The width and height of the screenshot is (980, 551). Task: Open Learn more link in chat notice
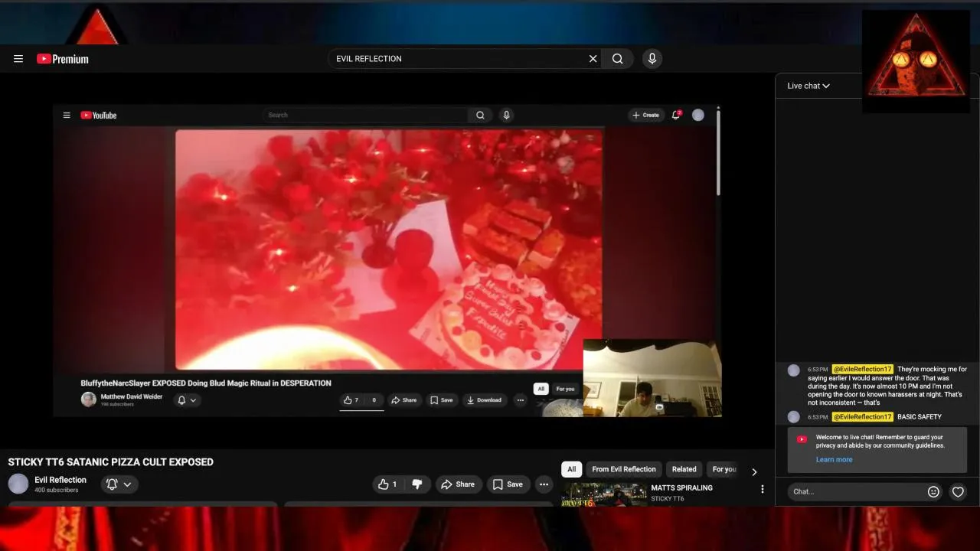(x=834, y=460)
